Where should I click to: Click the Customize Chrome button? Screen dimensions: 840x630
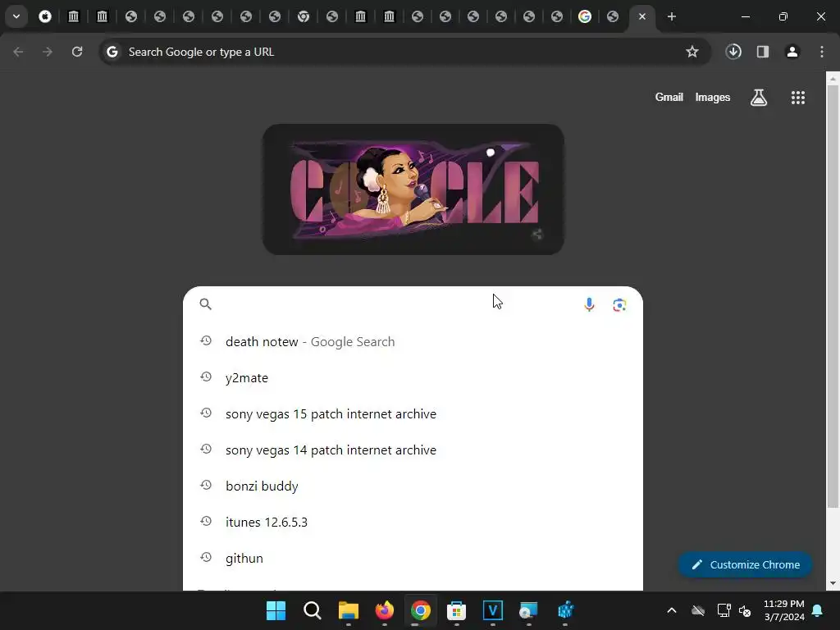pyautogui.click(x=745, y=564)
